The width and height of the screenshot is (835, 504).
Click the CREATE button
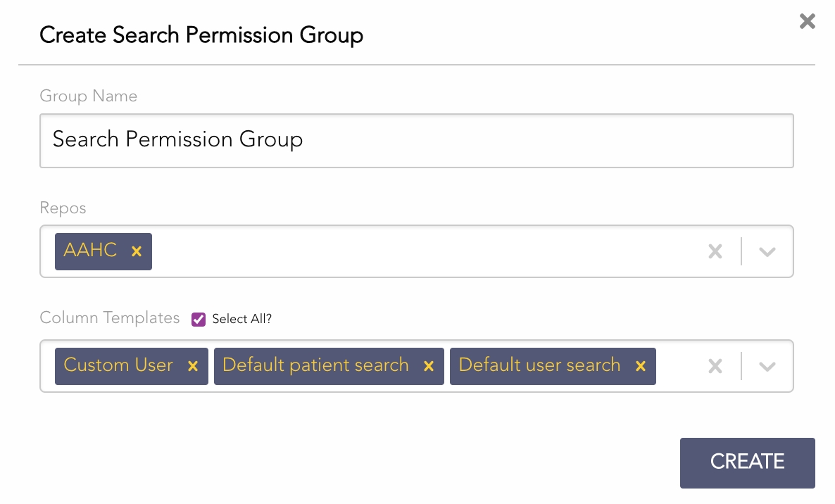click(747, 462)
